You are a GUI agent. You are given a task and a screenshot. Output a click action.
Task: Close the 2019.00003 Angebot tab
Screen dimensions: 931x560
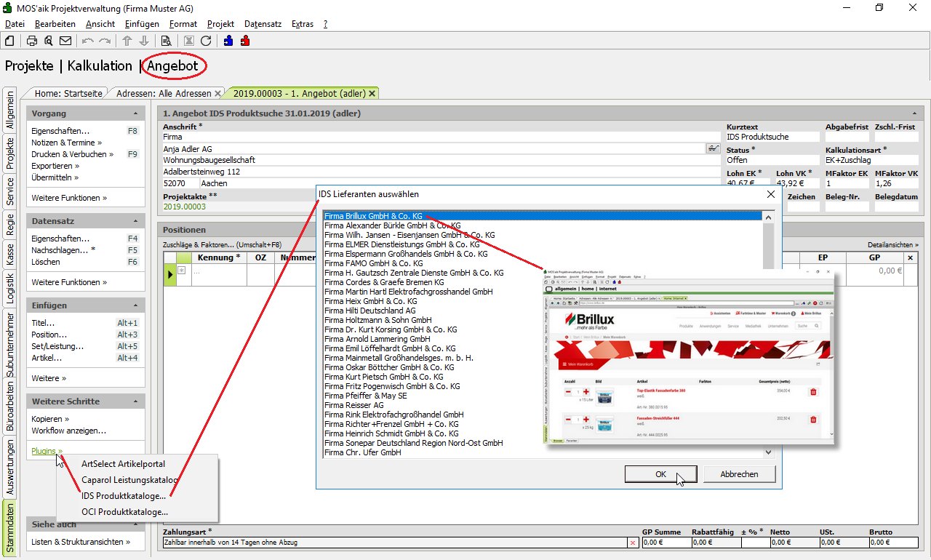[372, 93]
